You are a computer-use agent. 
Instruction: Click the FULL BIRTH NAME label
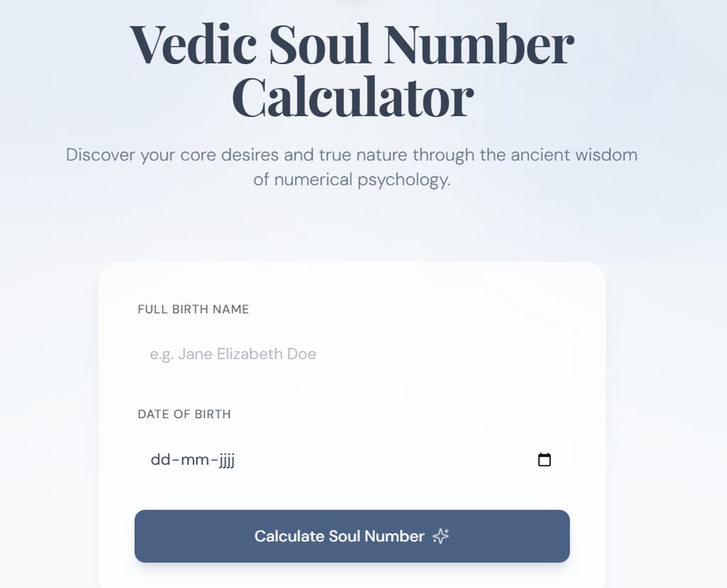coord(193,309)
